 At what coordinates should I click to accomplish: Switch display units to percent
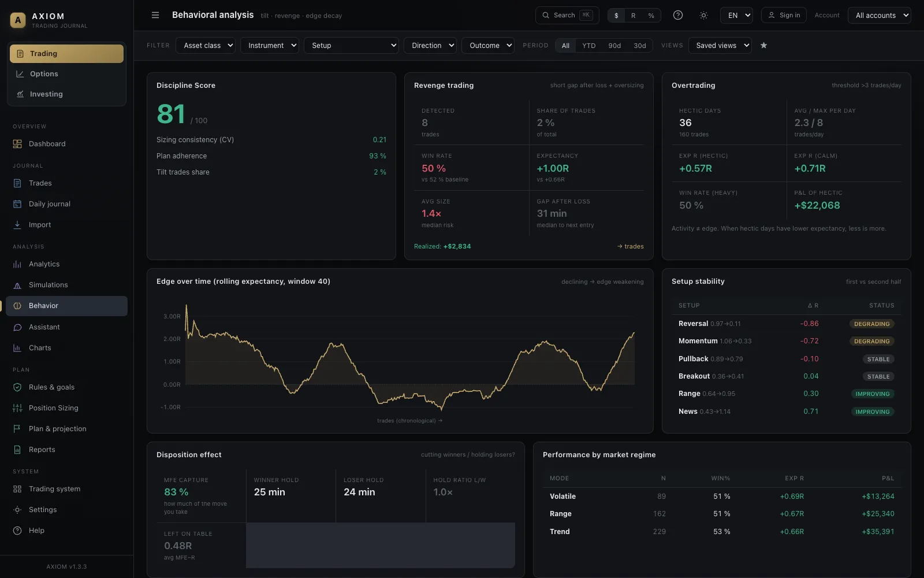tap(651, 16)
